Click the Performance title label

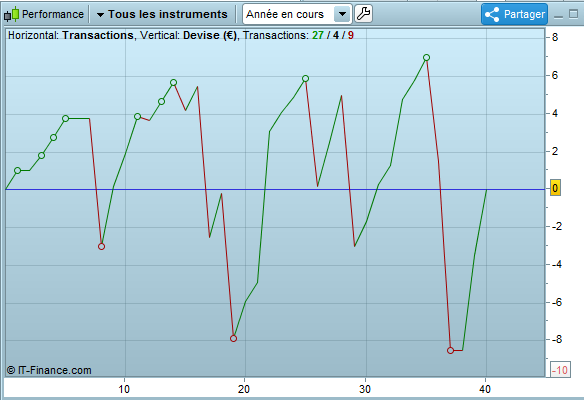[53, 14]
